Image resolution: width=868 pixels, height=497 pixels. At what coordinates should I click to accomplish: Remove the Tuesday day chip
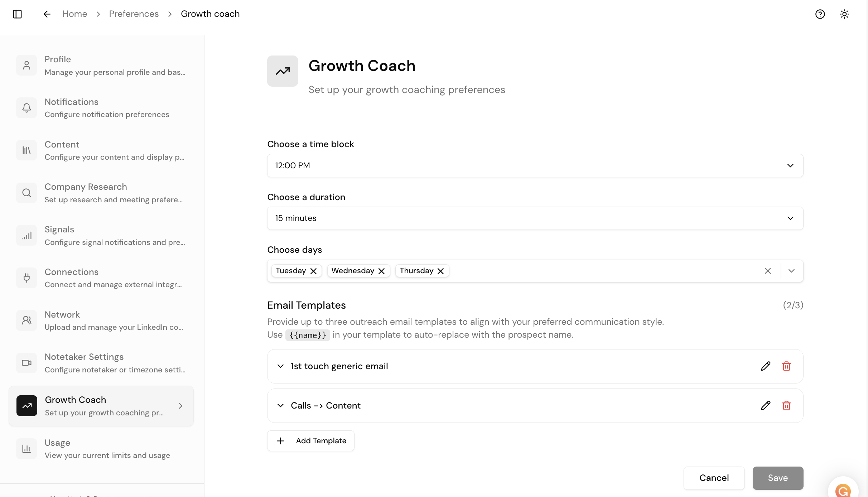point(314,271)
